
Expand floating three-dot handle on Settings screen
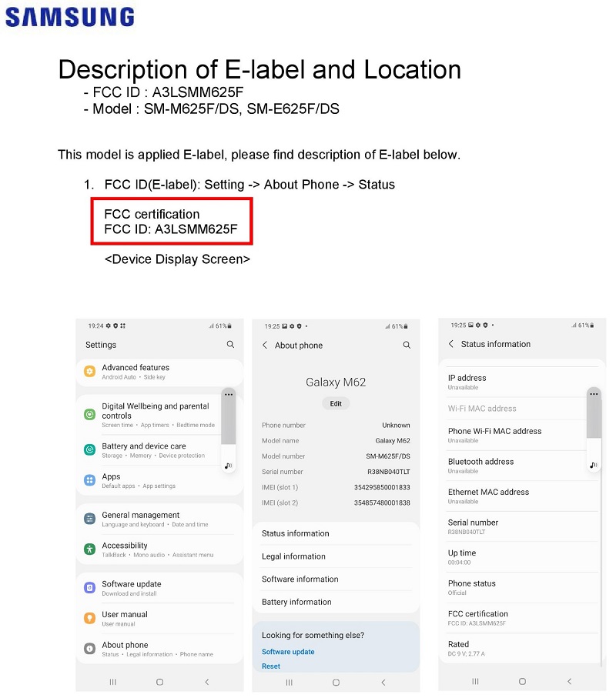(x=229, y=395)
